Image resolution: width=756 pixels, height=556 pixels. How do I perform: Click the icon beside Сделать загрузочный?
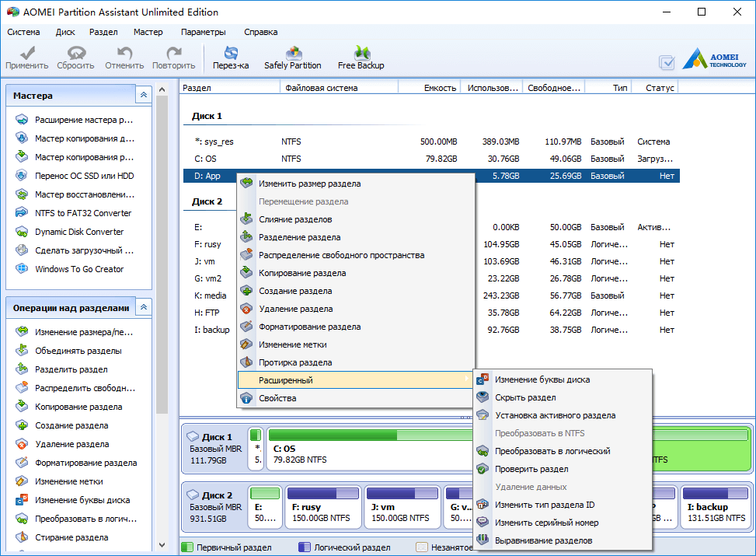(x=22, y=250)
